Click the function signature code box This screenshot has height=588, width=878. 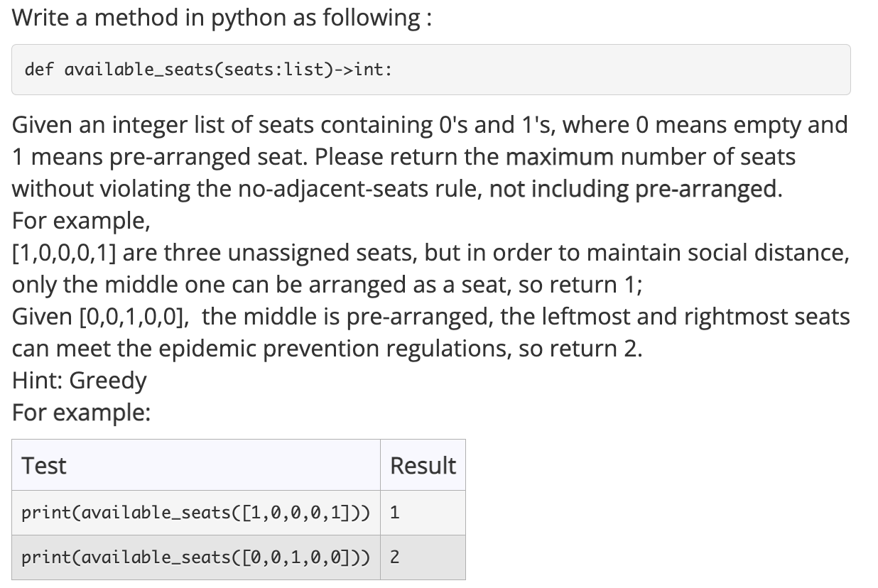coord(430,70)
